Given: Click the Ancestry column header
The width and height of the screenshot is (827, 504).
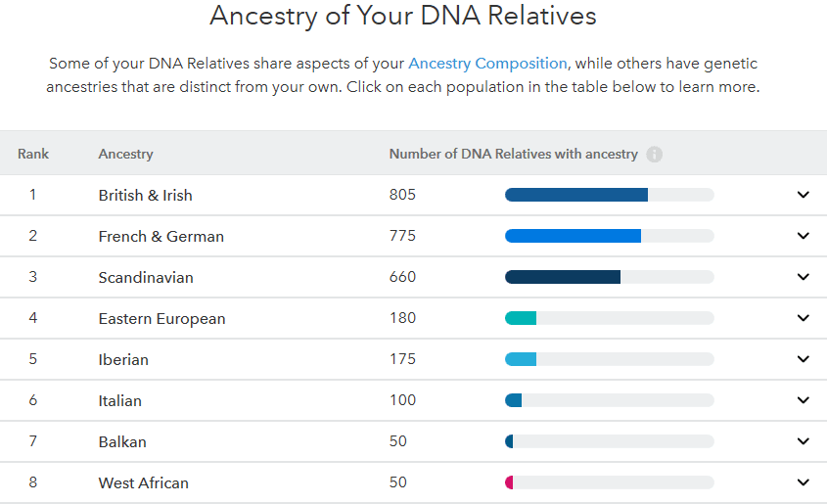Looking at the screenshot, I should pos(125,154).
